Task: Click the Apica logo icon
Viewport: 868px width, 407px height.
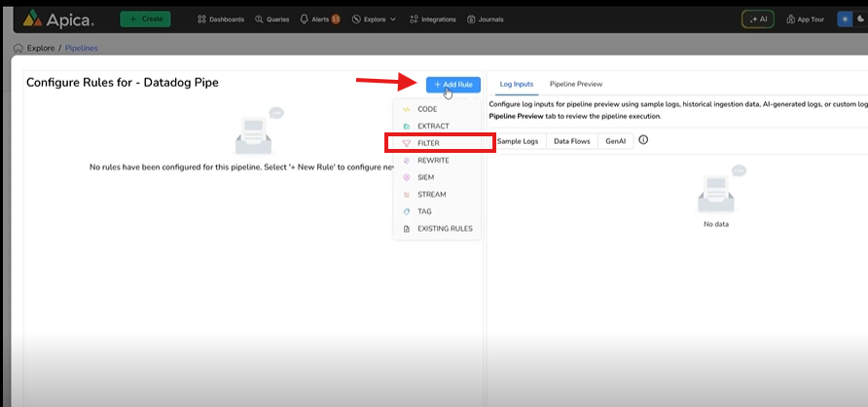Action: 31,18
